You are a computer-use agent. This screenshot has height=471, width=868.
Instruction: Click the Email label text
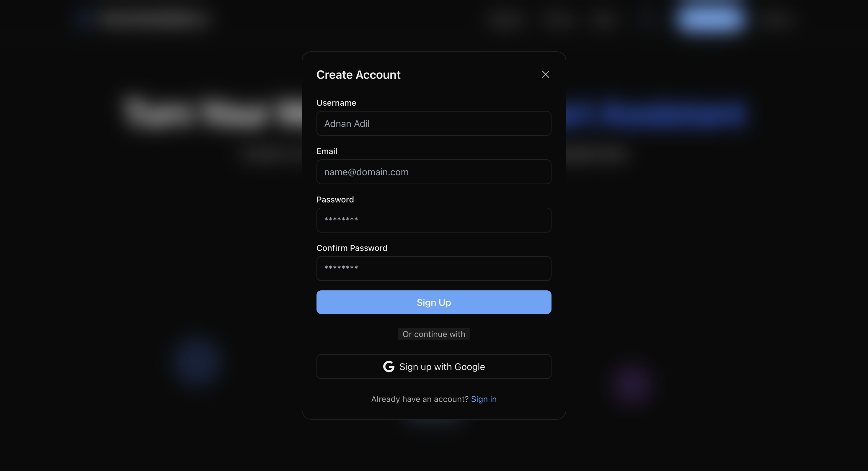(x=327, y=151)
